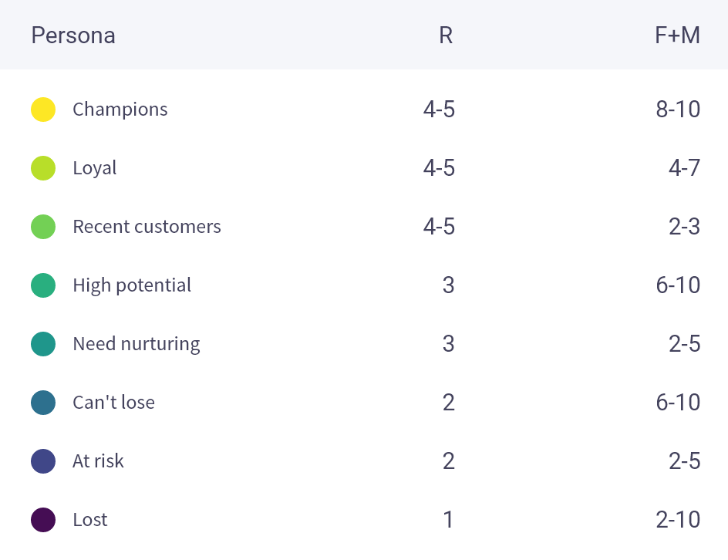The image size is (728, 560).
Task: Select the Need nurturing label
Action: (x=136, y=344)
